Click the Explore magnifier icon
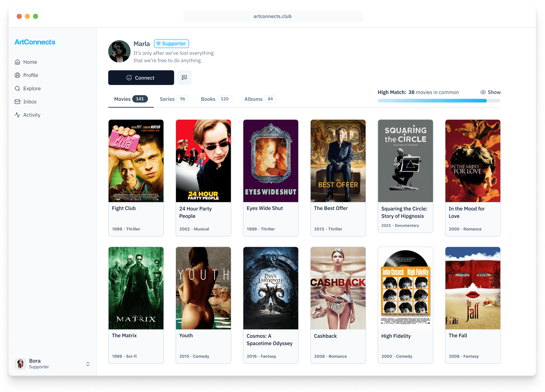 17,88
